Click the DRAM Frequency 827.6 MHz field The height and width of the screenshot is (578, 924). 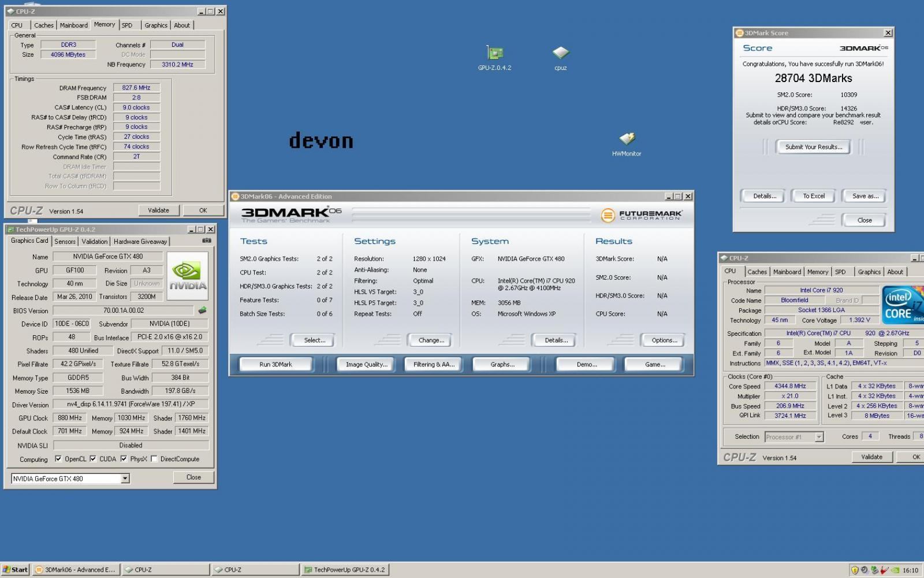click(136, 88)
